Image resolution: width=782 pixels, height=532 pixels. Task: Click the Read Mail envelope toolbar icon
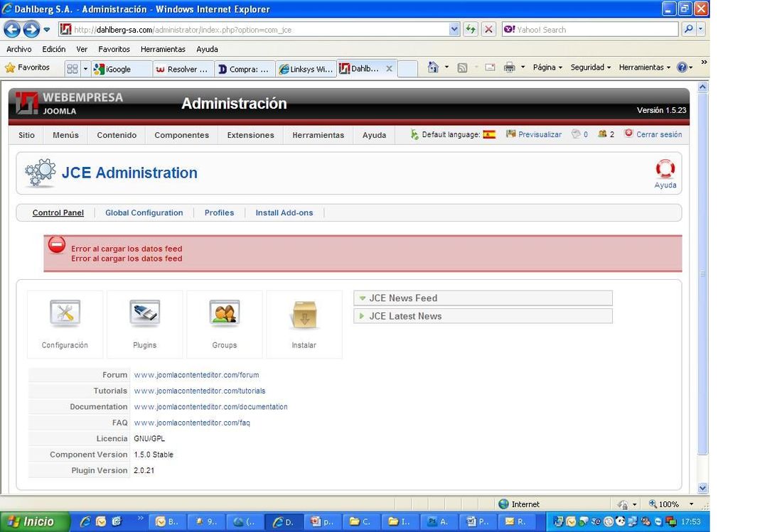coord(491,67)
